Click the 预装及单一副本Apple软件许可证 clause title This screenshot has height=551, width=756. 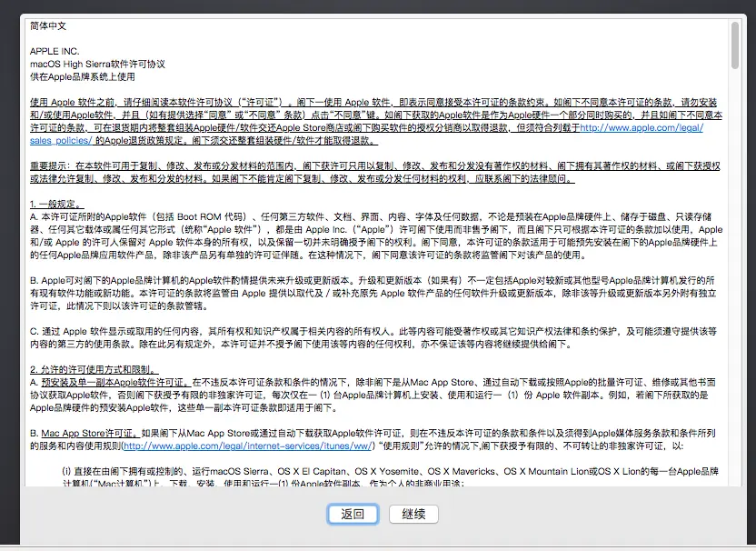pos(115,382)
